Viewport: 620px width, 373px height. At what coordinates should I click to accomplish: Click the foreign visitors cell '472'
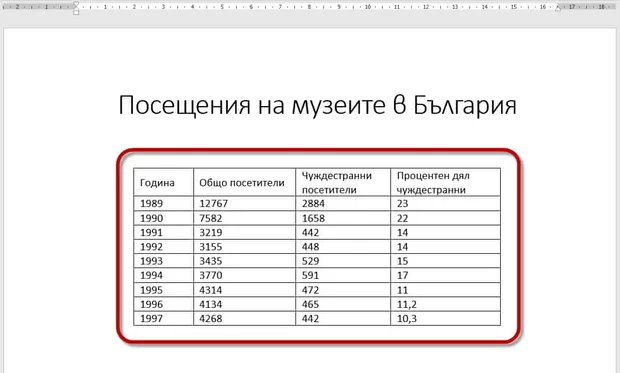pyautogui.click(x=343, y=290)
